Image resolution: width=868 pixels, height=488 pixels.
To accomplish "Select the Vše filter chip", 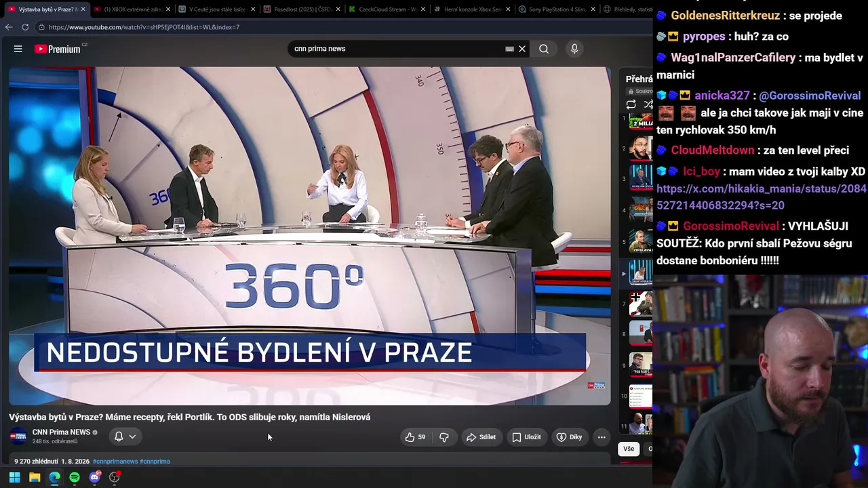I will (629, 449).
